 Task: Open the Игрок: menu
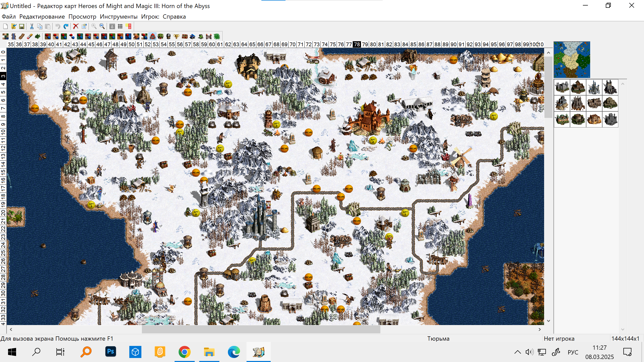(x=150, y=17)
